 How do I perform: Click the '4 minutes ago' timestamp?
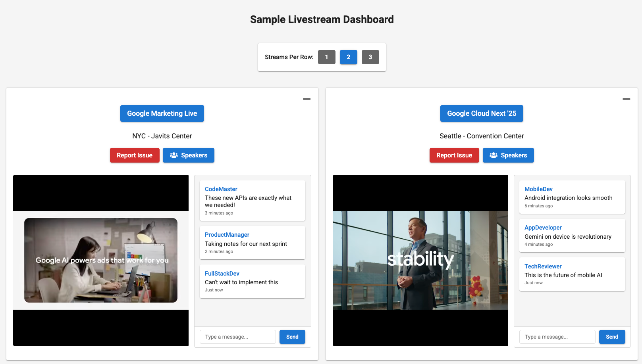[x=538, y=245]
